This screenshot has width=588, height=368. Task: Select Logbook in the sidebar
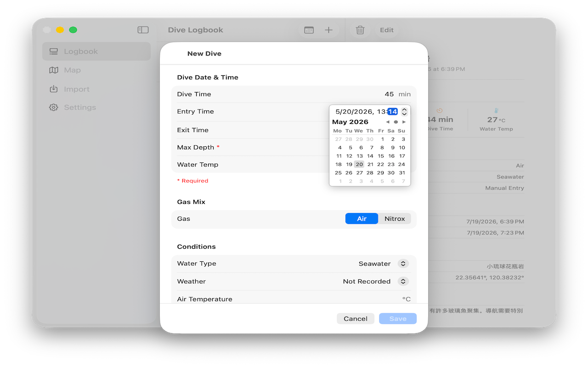[96, 52]
